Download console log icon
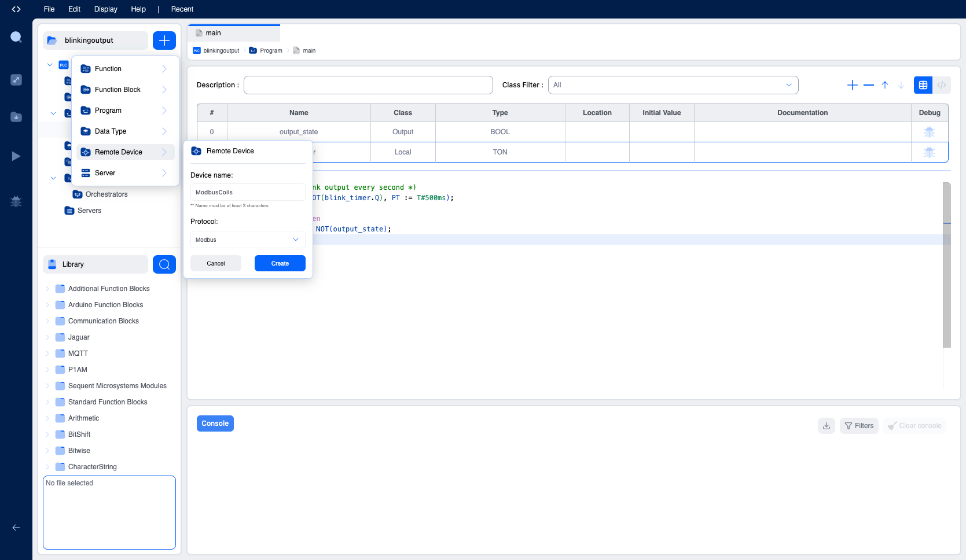This screenshot has width=966, height=560. (827, 426)
